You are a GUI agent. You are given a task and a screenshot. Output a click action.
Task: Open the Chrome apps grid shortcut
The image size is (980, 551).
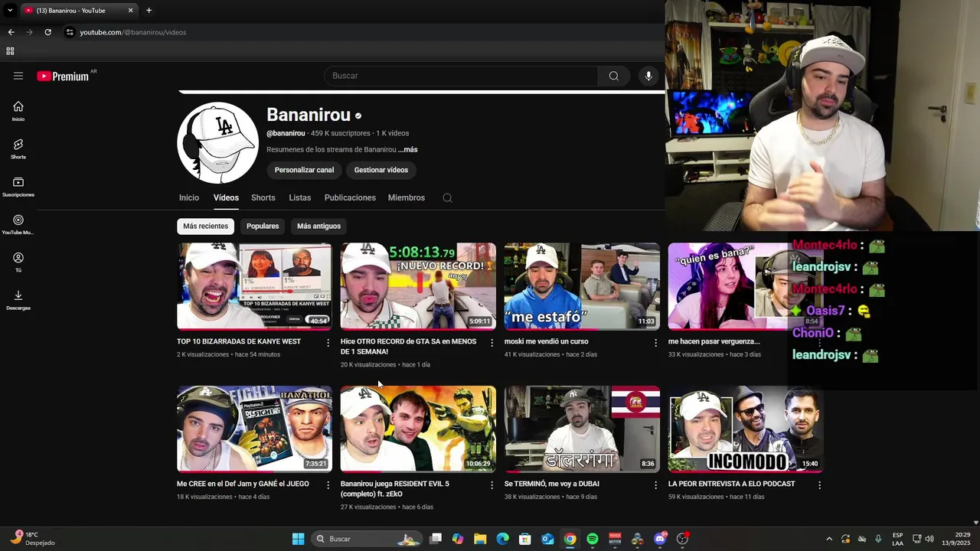coord(10,51)
